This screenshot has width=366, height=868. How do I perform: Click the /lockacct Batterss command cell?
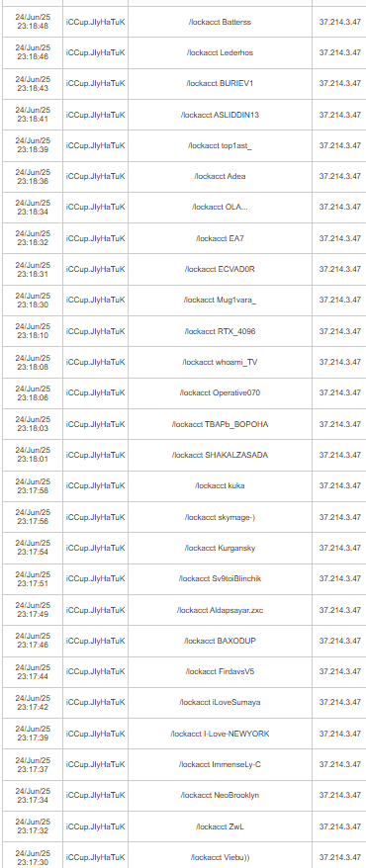coord(220,22)
